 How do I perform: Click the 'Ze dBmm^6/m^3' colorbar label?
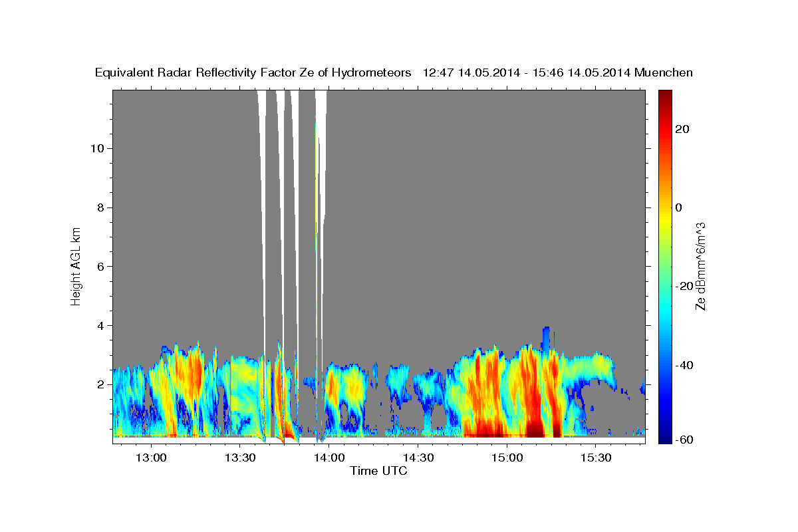pos(700,266)
